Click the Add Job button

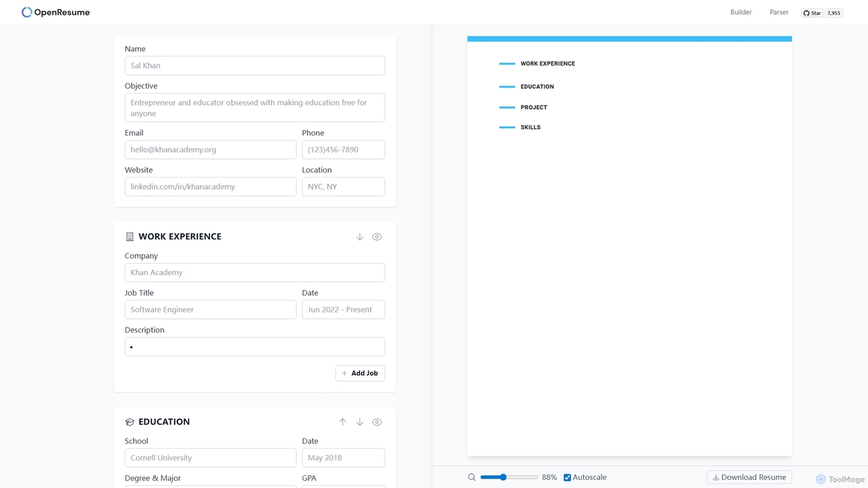pos(360,373)
